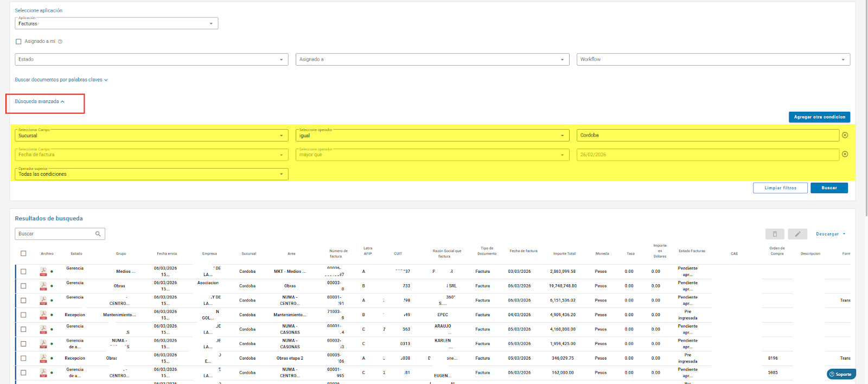Screen dimensions: 868x384
Task: Select the EPEC invoice row checkbox
Action: pyautogui.click(x=23, y=315)
